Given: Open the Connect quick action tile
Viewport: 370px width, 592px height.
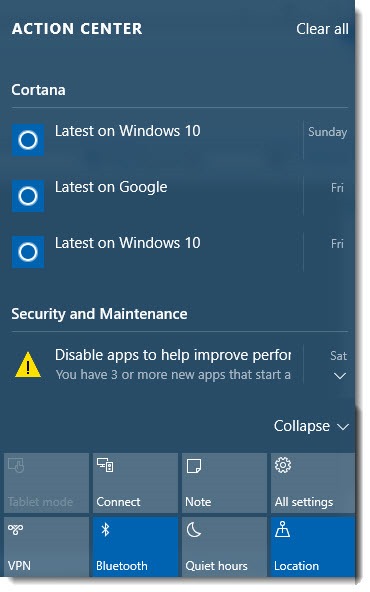Looking at the screenshot, I should (x=135, y=483).
